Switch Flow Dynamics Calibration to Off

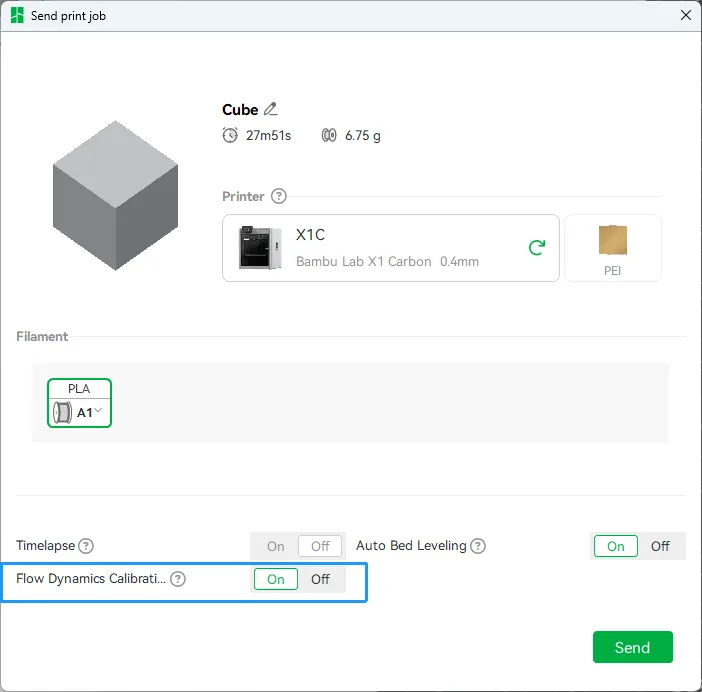pos(320,579)
